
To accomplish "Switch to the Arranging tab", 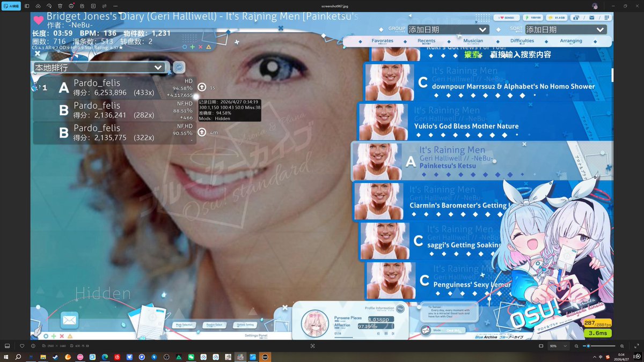I will coord(571,41).
